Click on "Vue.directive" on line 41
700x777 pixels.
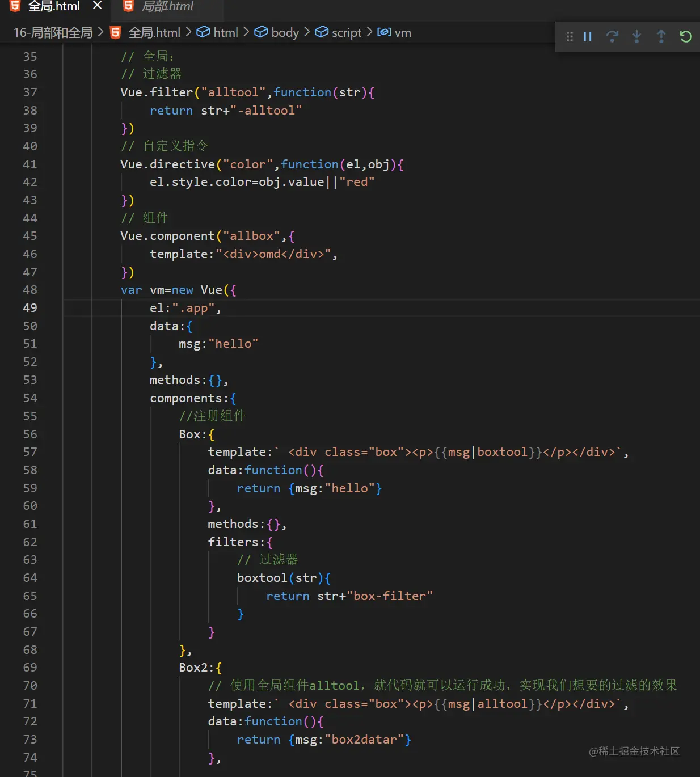pos(167,164)
